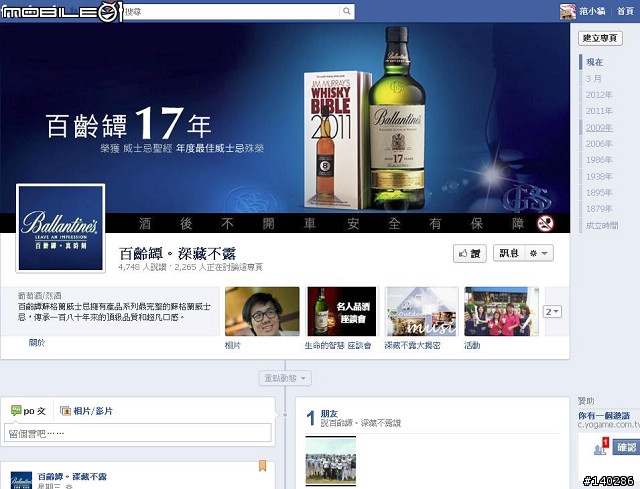Jump to 2009年 on the timeline
The height and width of the screenshot is (489, 640).
599,127
